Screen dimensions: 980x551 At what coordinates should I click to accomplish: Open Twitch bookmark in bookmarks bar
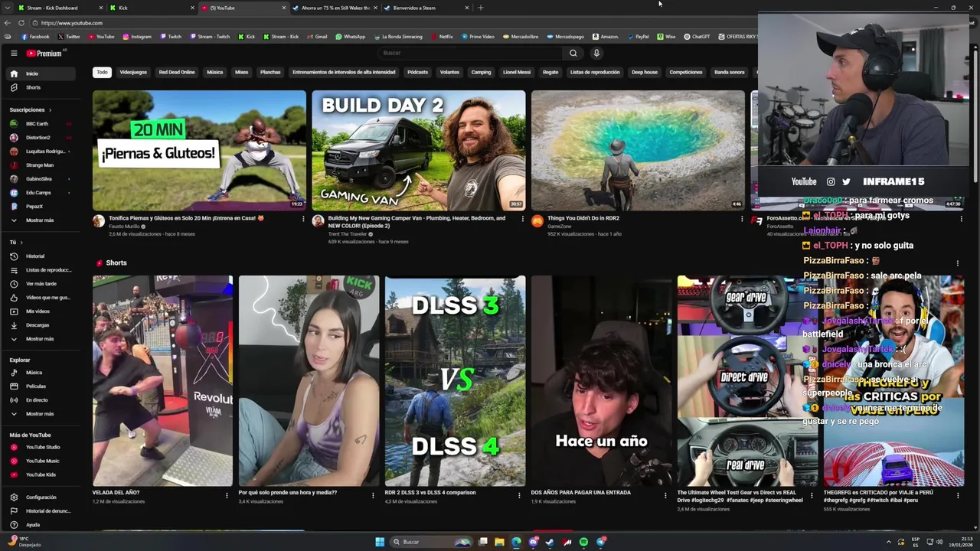[x=171, y=36]
